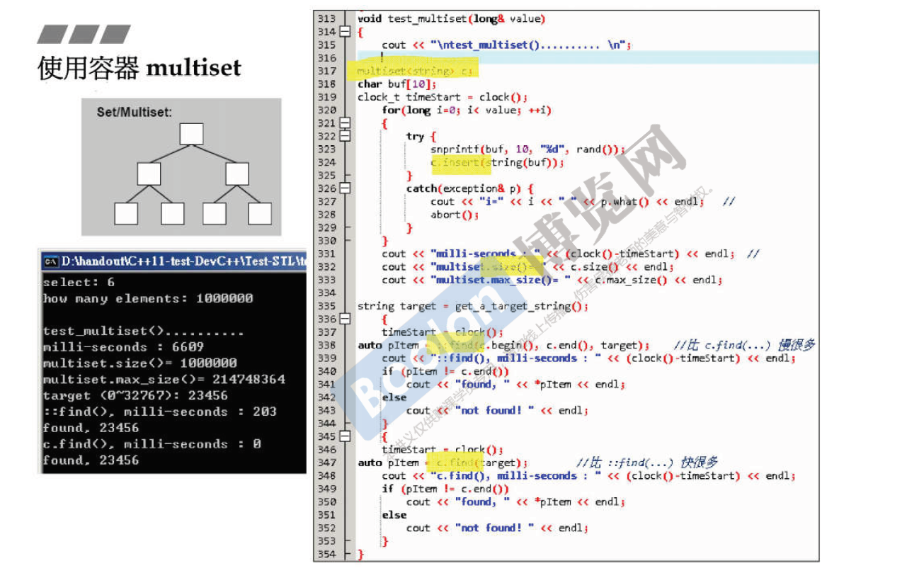Click console line 'multiset.size()= 1000000'
Screen dimensions: 924x578
tap(139, 363)
